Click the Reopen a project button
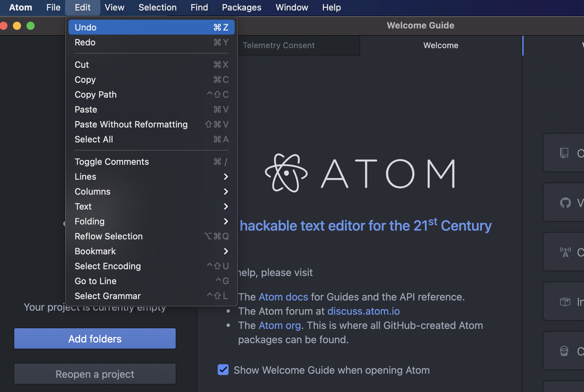The image size is (584, 392). coord(95,374)
